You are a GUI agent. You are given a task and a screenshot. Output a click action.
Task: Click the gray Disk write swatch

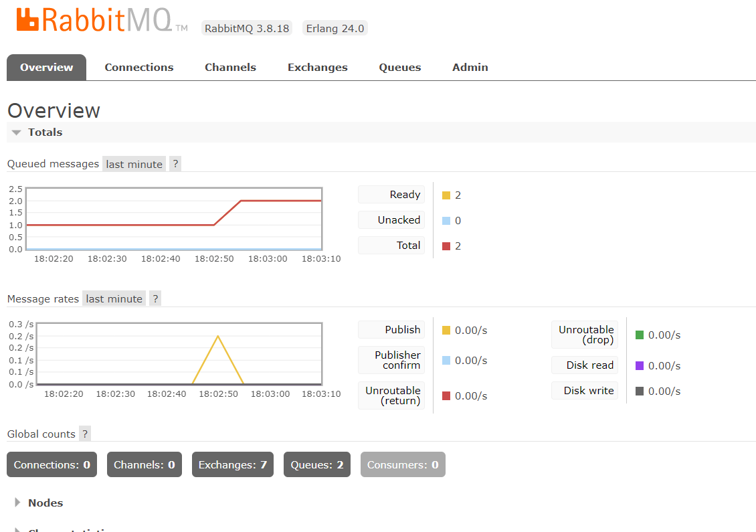point(640,391)
